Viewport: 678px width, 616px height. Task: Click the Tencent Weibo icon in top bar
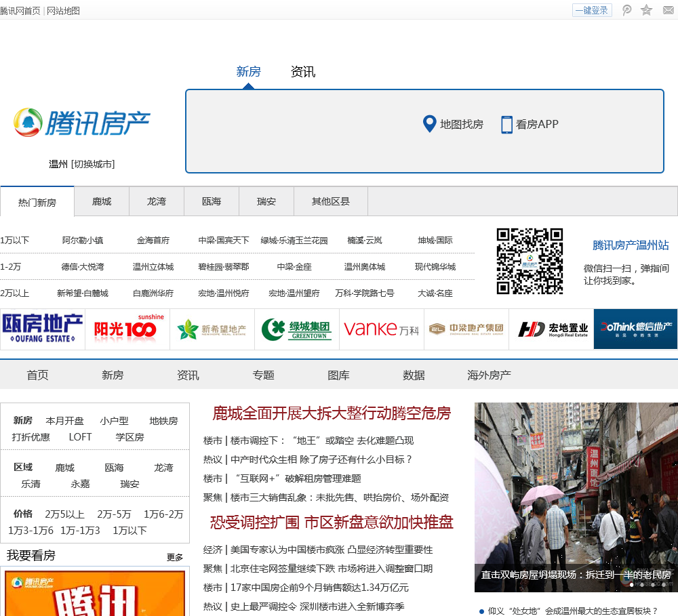[x=626, y=10]
